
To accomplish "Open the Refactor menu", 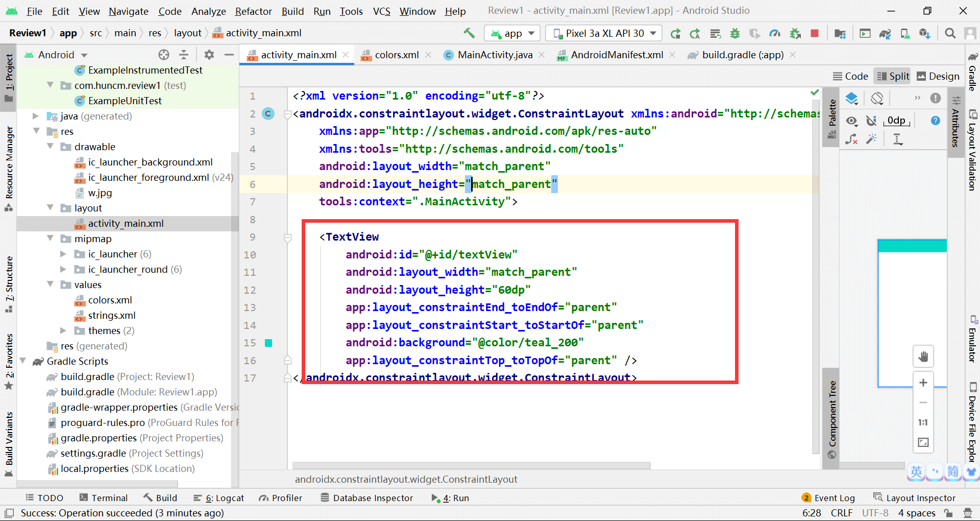I will click(x=254, y=11).
